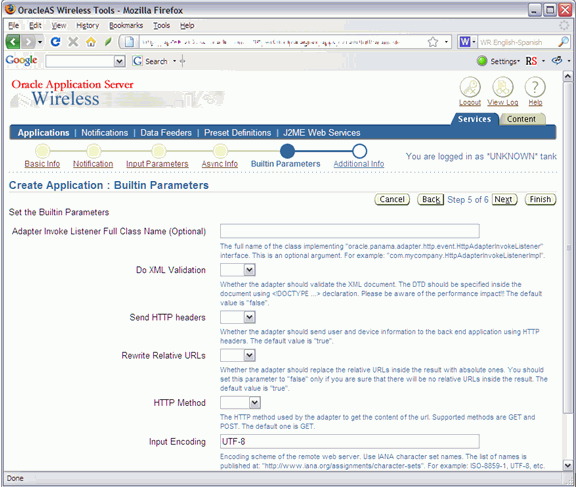The image size is (576, 487).
Task: Open the Preset Definitions section
Action: [238, 133]
